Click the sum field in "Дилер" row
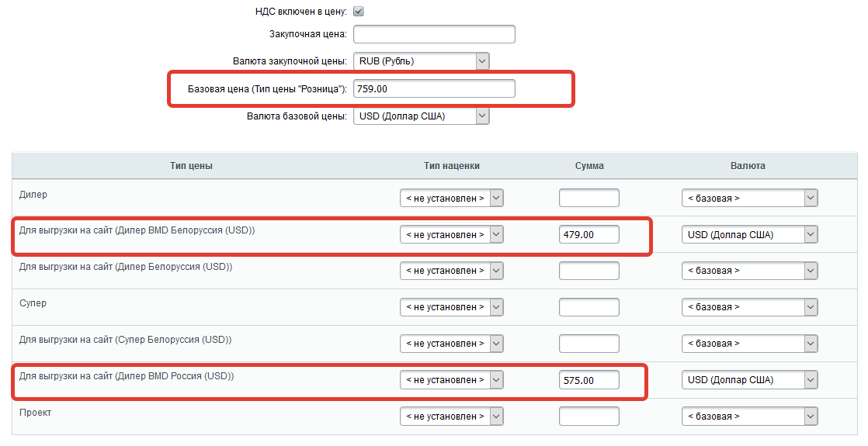Screen dimensions: 868x446 (589, 198)
